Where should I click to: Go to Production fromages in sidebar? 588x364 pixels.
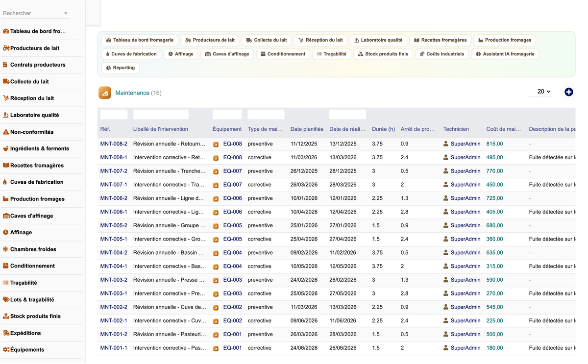[37, 199]
